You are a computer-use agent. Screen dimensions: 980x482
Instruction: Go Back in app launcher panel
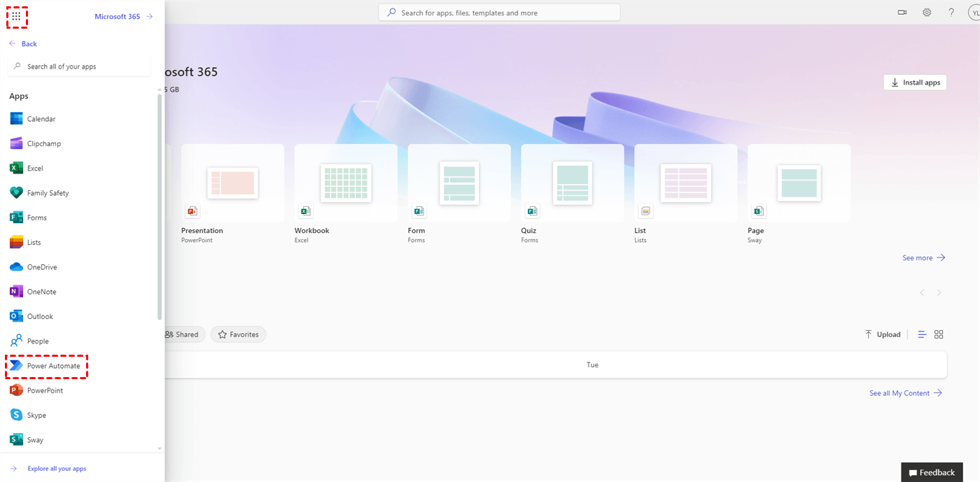pos(23,43)
